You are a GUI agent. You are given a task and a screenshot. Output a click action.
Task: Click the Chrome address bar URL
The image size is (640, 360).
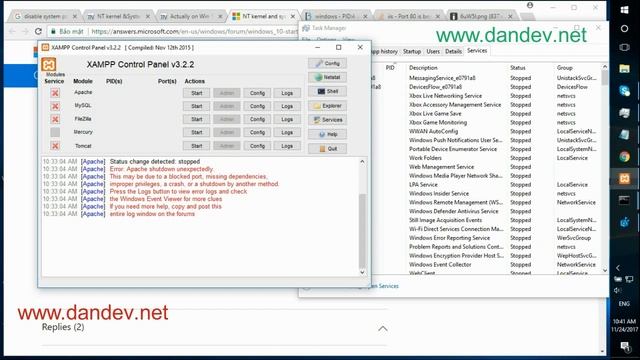pyautogui.click(x=194, y=31)
